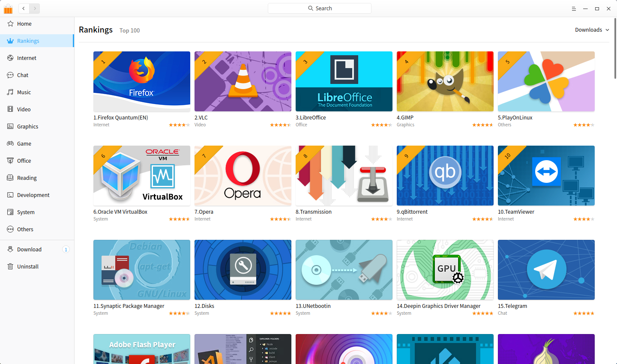Open the Music category
The image size is (617, 364).
[x=37, y=92]
